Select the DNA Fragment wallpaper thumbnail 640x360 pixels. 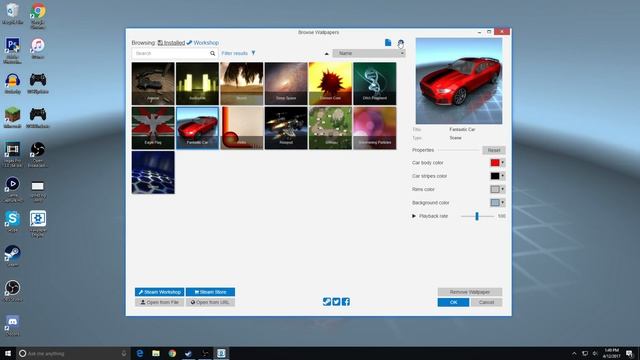(375, 83)
